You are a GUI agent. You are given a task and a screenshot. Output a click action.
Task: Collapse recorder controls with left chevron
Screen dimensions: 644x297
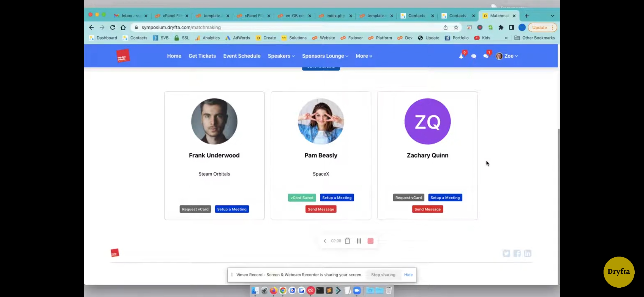325,241
